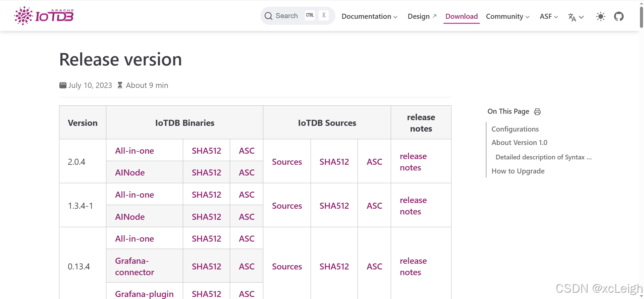Image resolution: width=644 pixels, height=299 pixels.
Task: Download the 1.3.4-1 Sources
Action: coord(287,206)
